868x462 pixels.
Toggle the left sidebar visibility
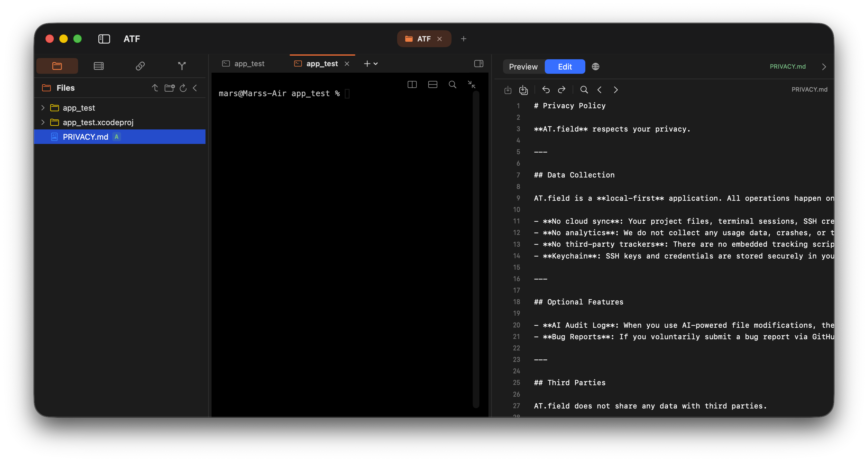tap(104, 39)
